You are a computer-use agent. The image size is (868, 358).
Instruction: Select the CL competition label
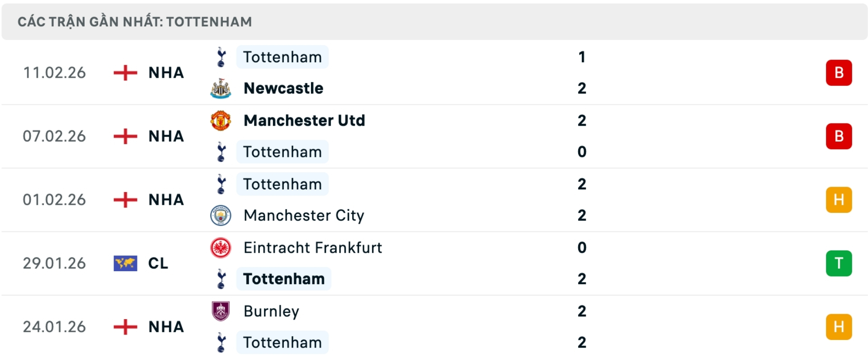(158, 263)
